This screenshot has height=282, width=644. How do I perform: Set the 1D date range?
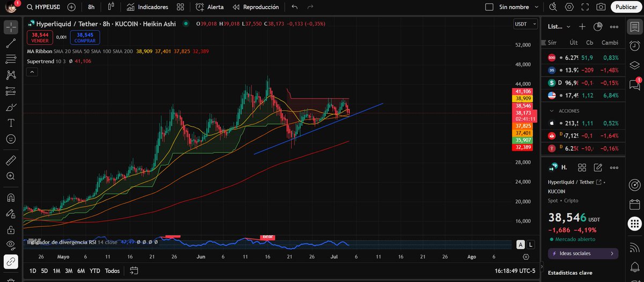[33, 271]
